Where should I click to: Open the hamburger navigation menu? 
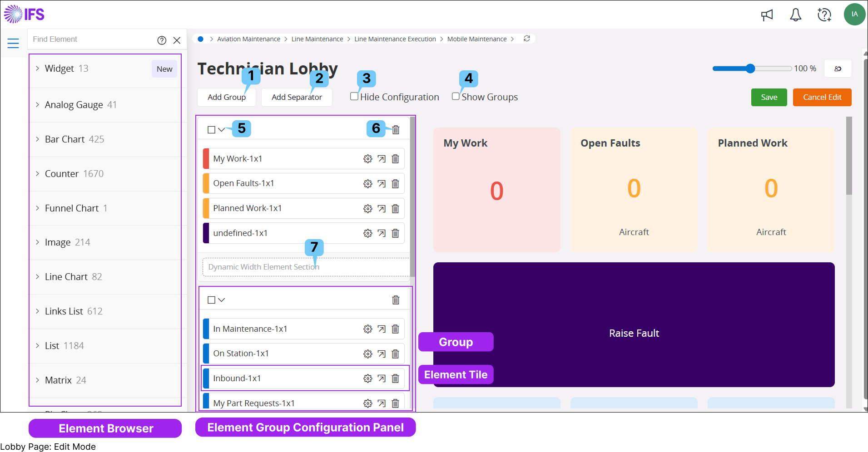point(13,43)
